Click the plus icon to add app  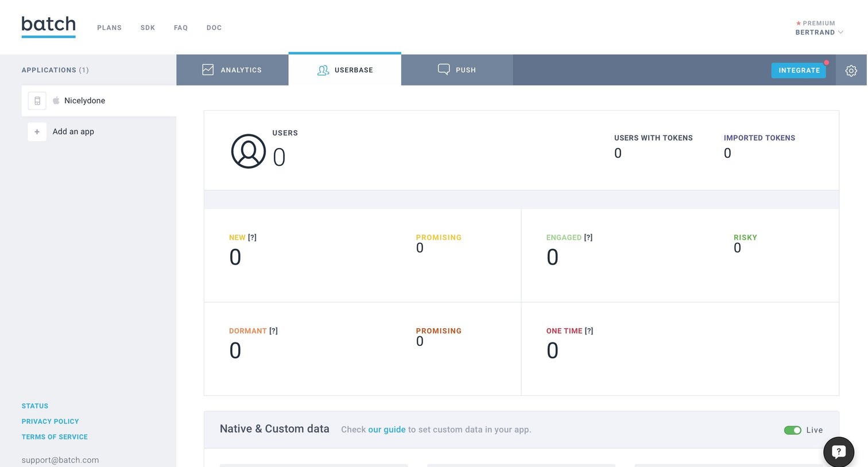click(x=37, y=131)
